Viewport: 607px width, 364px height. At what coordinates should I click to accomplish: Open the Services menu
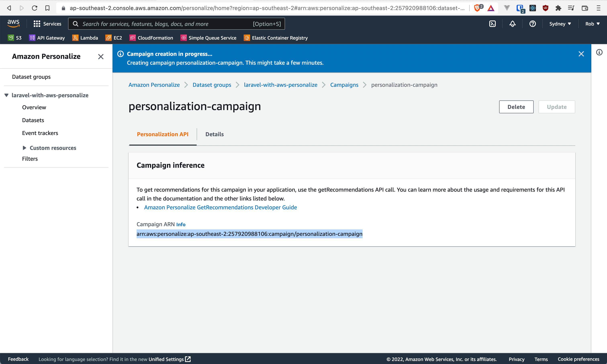coord(47,24)
